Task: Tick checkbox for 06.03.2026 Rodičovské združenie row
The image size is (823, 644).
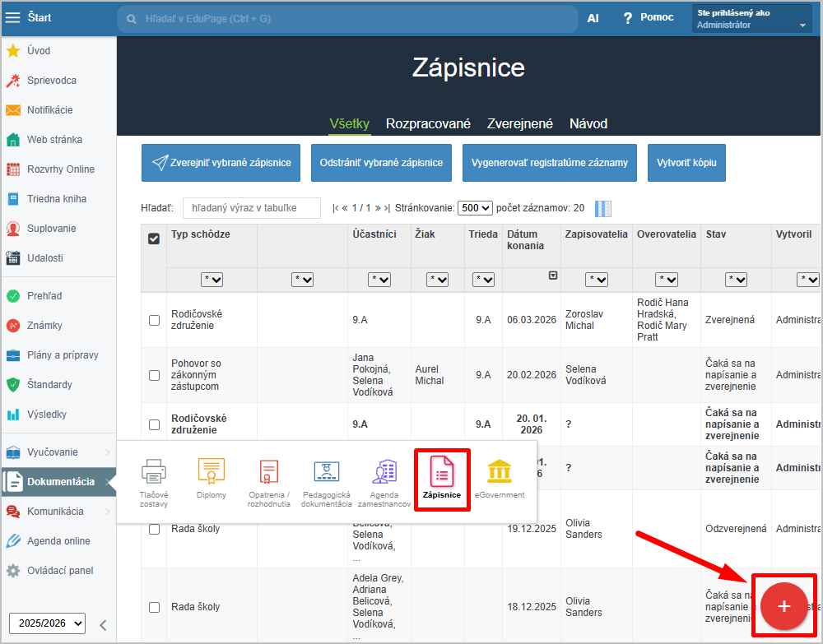Action: [154, 320]
